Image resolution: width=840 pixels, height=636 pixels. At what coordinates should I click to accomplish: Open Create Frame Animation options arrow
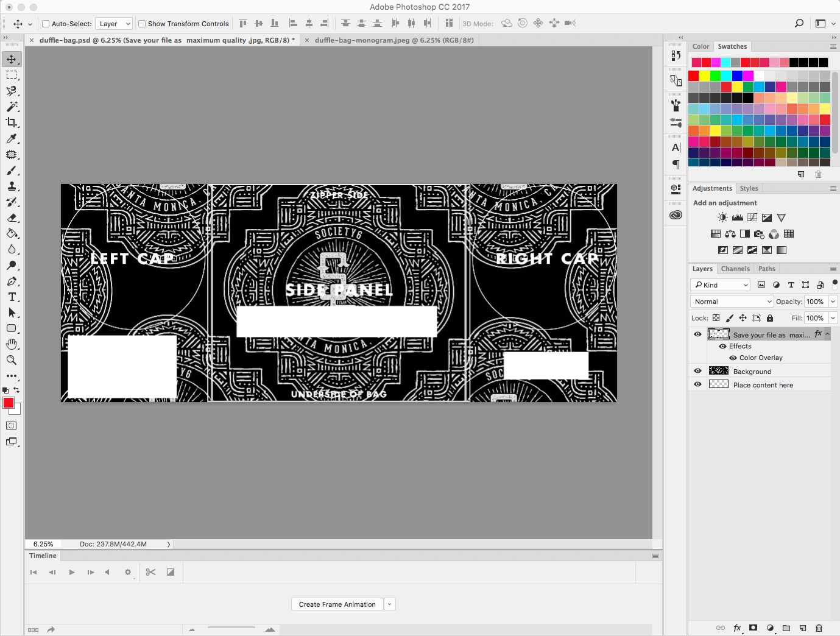pyautogui.click(x=390, y=604)
